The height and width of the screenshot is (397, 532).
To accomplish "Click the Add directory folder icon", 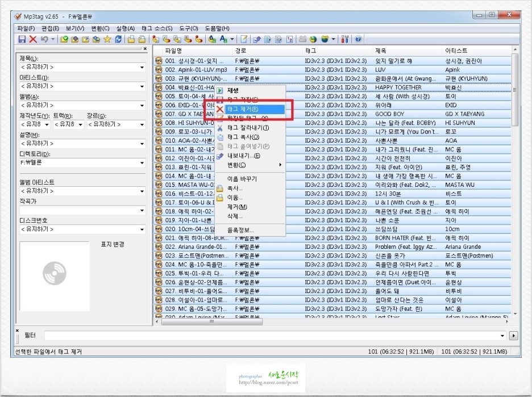I will click(74, 39).
